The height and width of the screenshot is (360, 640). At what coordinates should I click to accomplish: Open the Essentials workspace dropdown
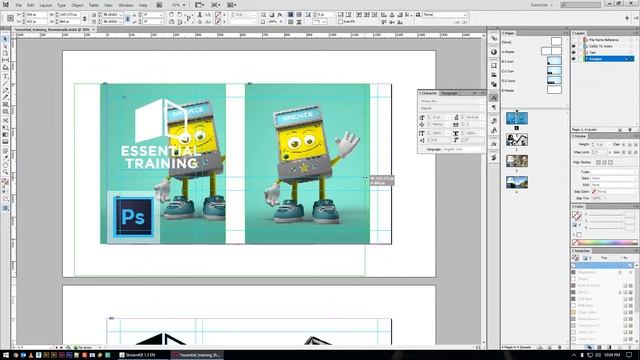(x=542, y=5)
